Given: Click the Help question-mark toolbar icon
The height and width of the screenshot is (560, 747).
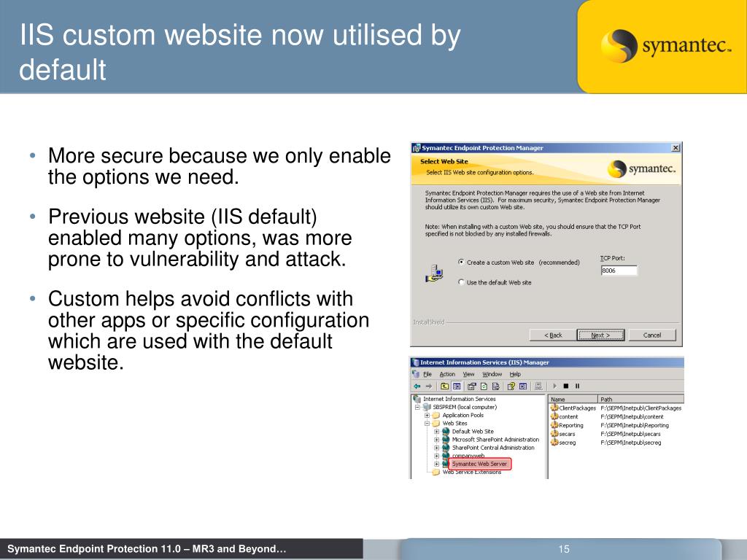Looking at the screenshot, I should coord(511,386).
